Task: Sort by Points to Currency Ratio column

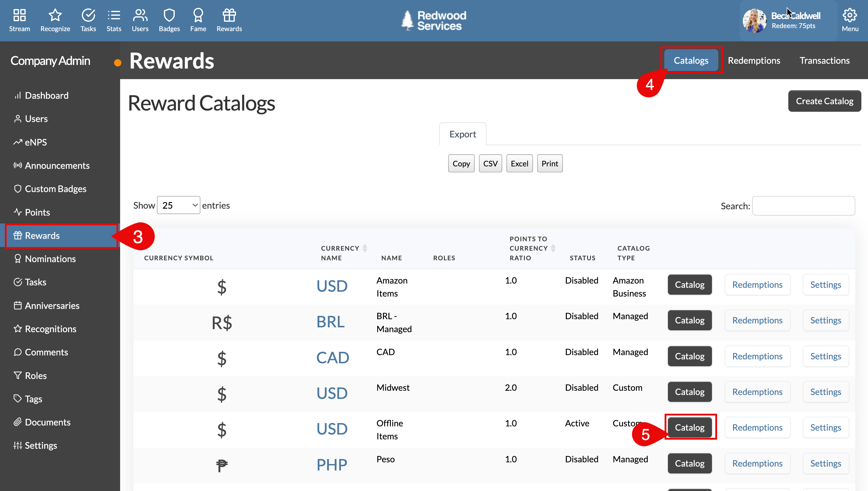Action: (553, 248)
